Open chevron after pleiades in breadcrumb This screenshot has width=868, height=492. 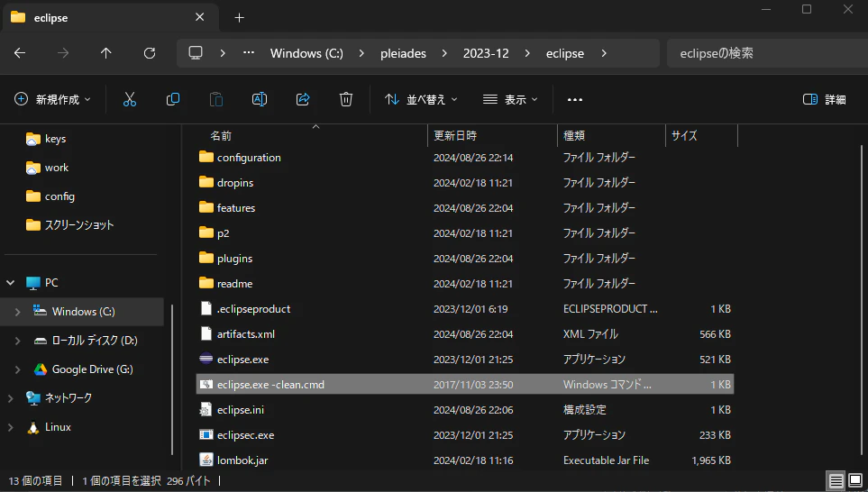444,53
